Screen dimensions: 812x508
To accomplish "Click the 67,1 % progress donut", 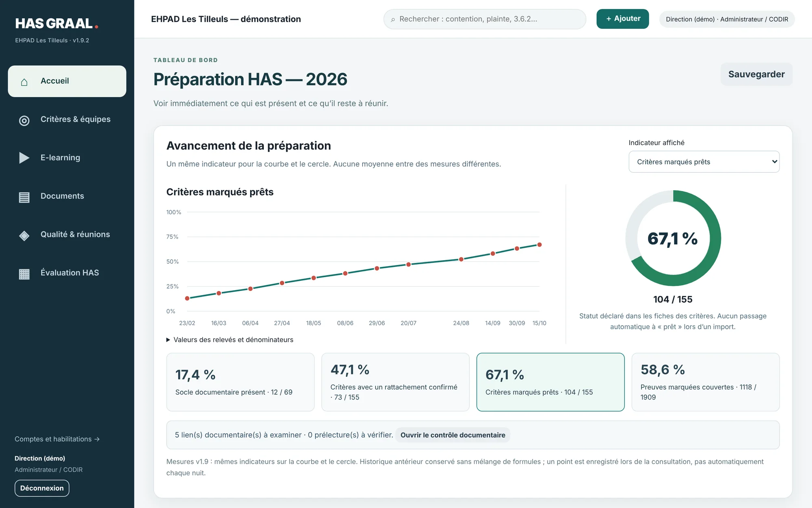I will point(673,238).
